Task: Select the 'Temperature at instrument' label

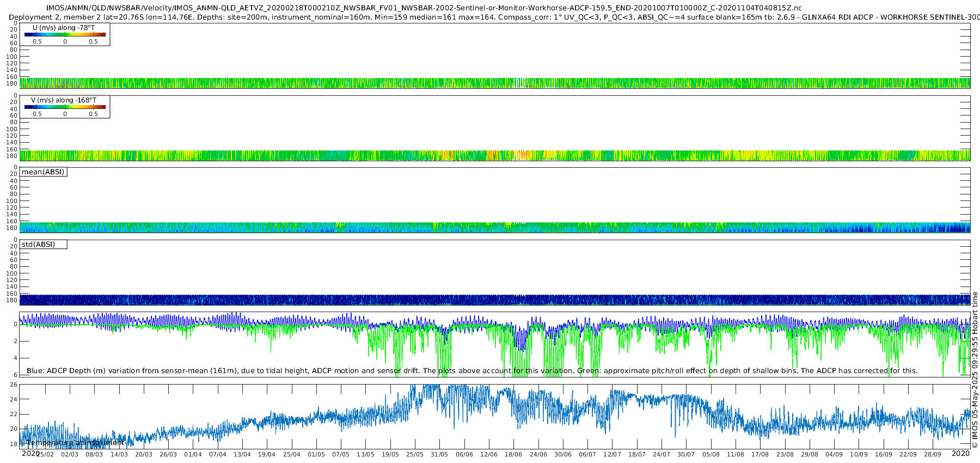Action: tap(75, 443)
